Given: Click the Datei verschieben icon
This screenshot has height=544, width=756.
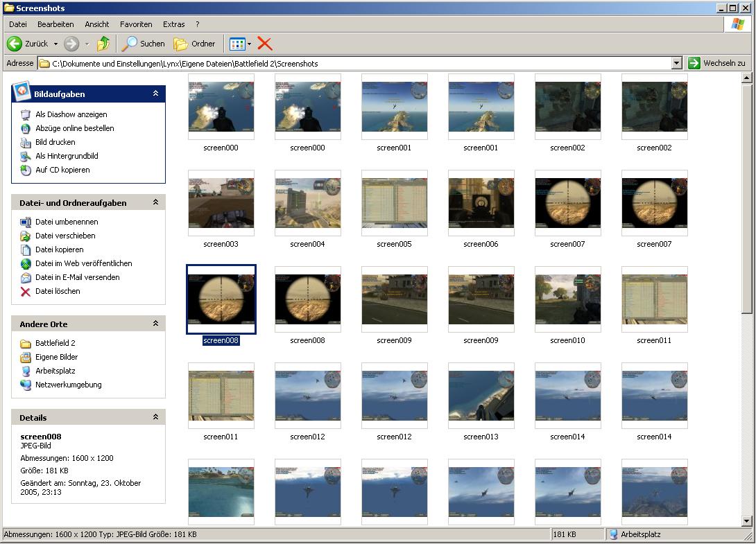Looking at the screenshot, I should point(26,236).
